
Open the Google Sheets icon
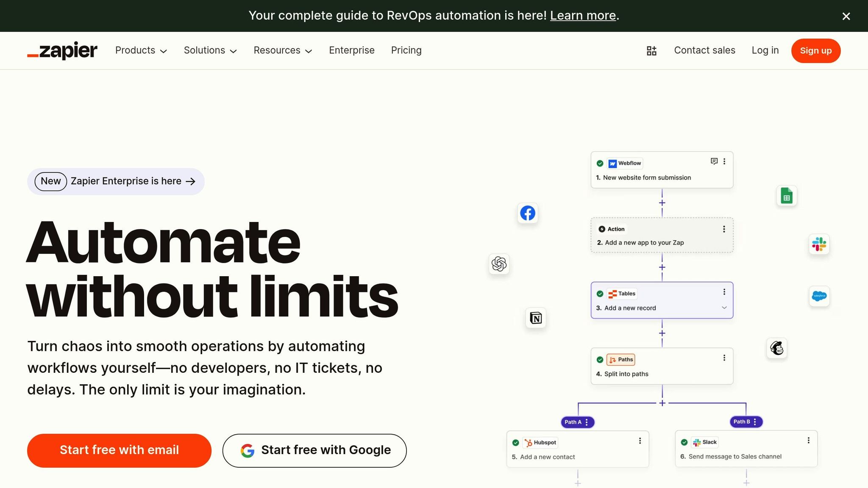(787, 195)
